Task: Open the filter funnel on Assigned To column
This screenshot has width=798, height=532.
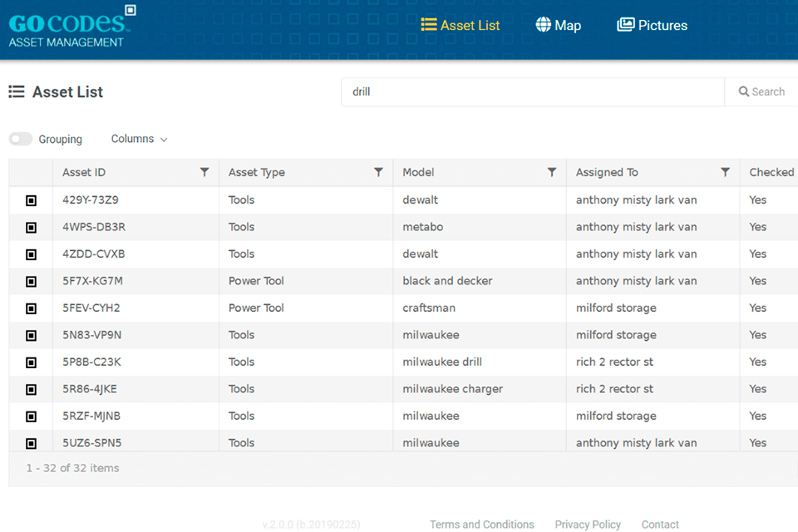Action: pos(725,172)
